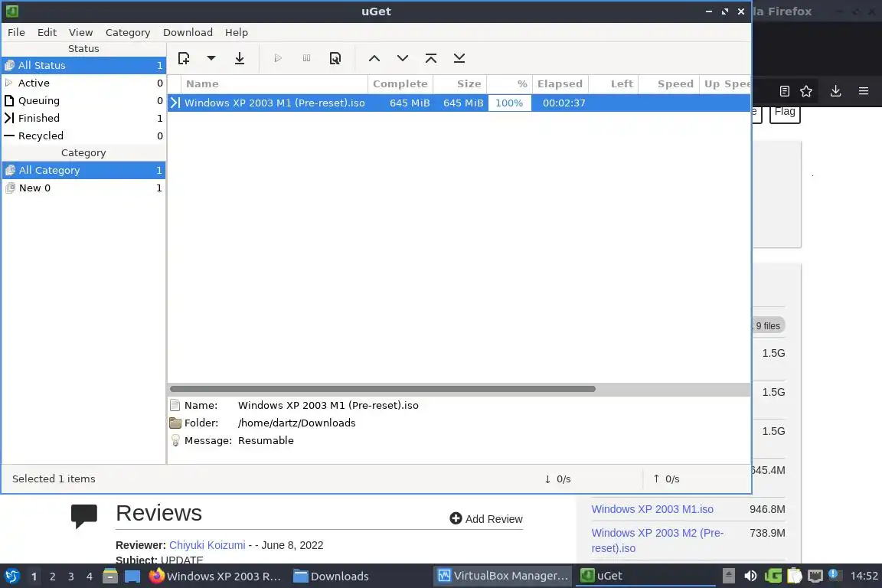Switch to workspace 2 in taskbar
Viewport: 882px width, 588px height.
[x=52, y=577]
